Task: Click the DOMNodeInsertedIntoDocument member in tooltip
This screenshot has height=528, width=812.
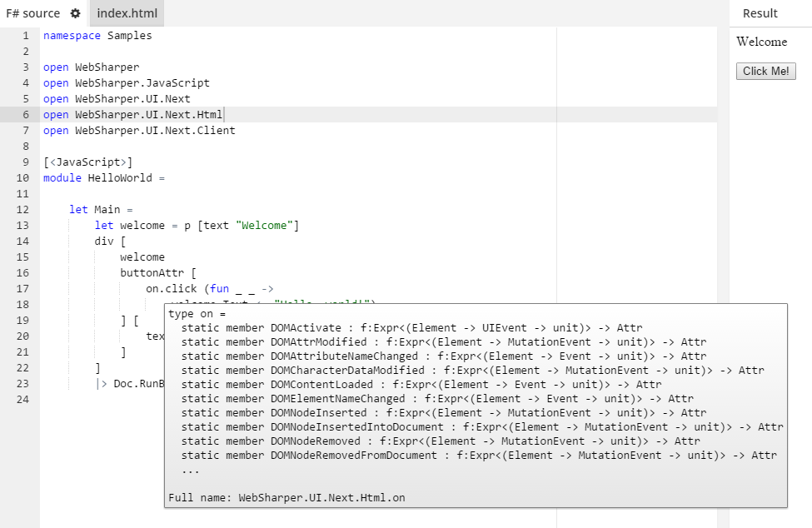Action: [483, 427]
